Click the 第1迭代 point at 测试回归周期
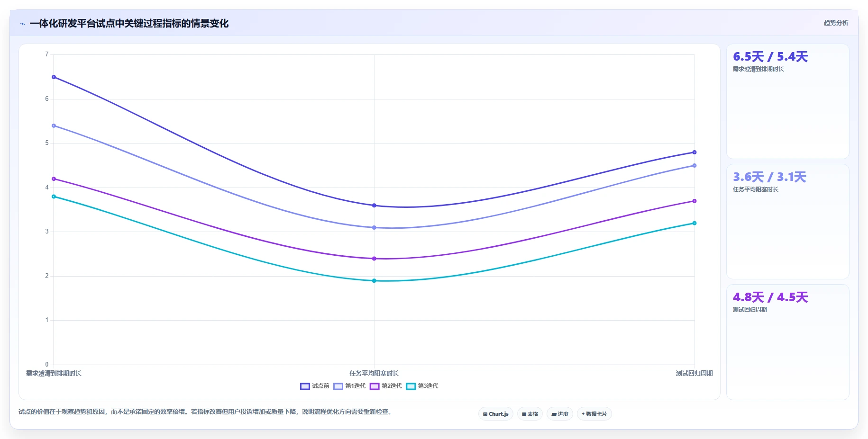The width and height of the screenshot is (868, 439). tap(694, 165)
